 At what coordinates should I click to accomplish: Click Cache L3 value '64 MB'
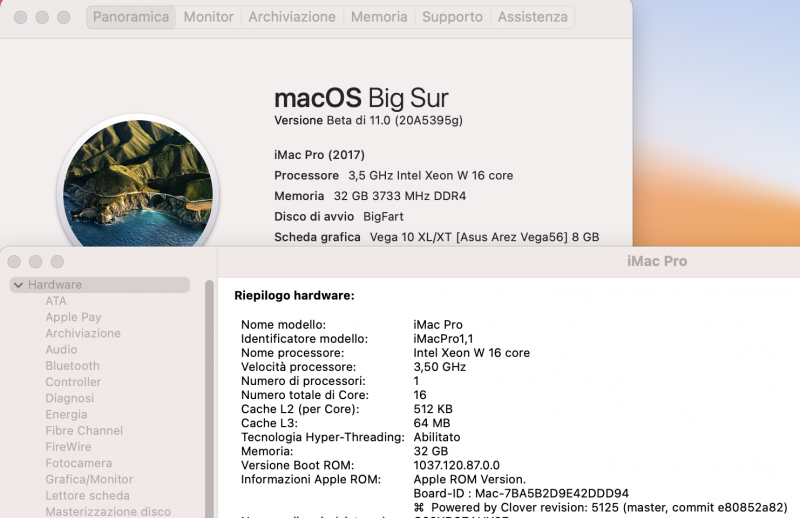pos(432,423)
